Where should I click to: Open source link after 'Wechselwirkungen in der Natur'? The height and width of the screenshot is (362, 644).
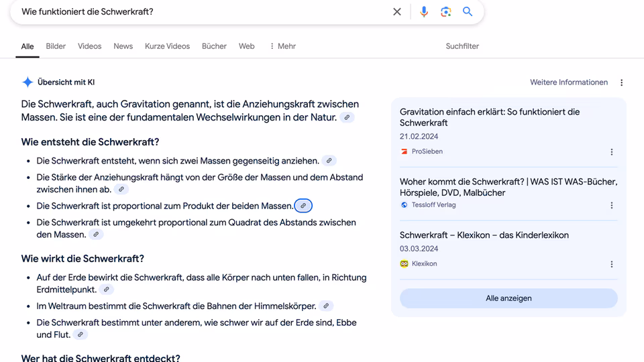pyautogui.click(x=347, y=117)
